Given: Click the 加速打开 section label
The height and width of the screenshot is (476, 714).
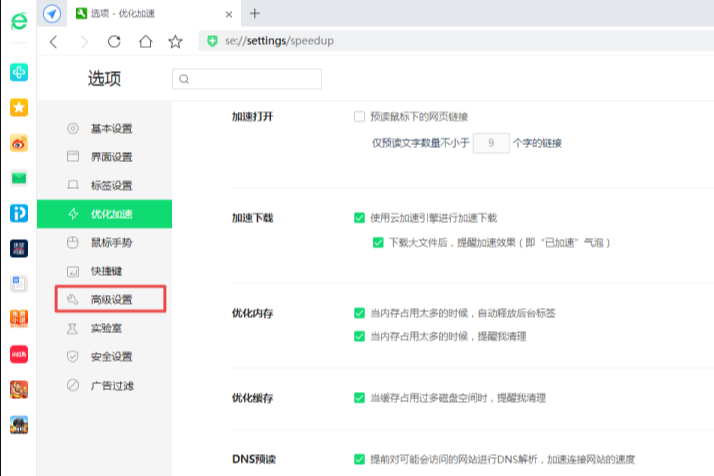Looking at the screenshot, I should pos(252,117).
